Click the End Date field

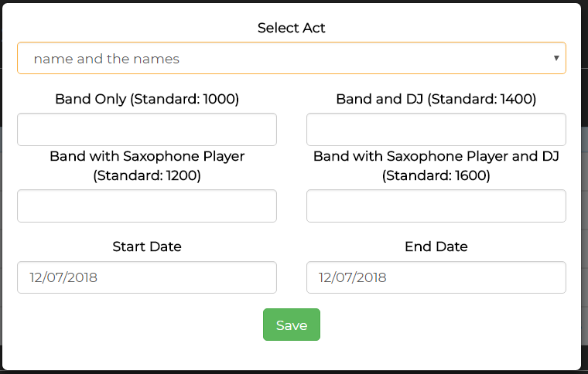click(436, 277)
